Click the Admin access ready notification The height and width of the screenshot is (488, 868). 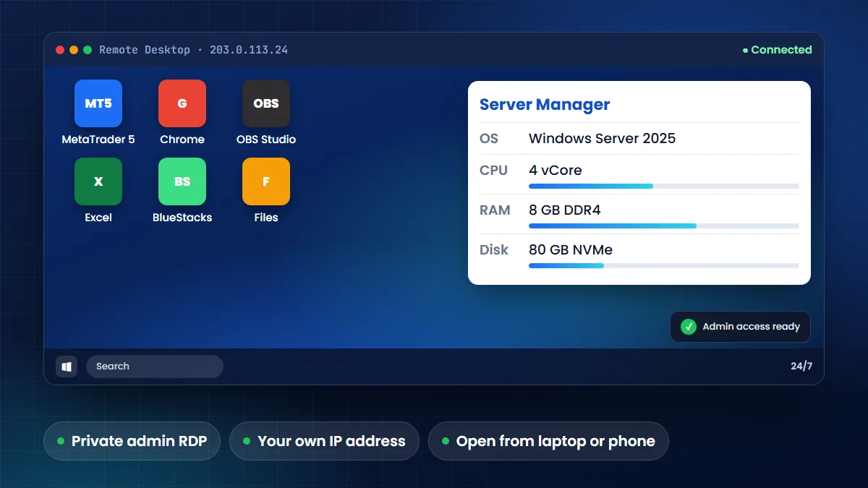click(741, 327)
